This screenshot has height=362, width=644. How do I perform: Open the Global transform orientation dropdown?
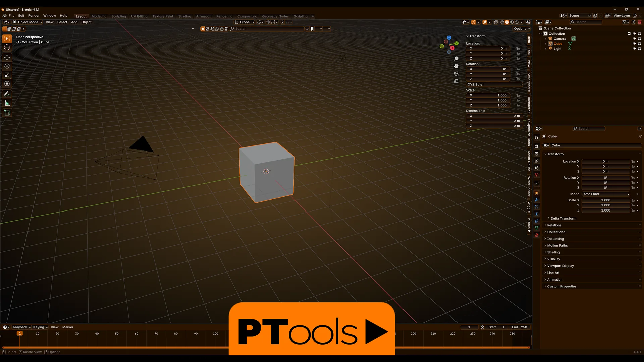244,22
